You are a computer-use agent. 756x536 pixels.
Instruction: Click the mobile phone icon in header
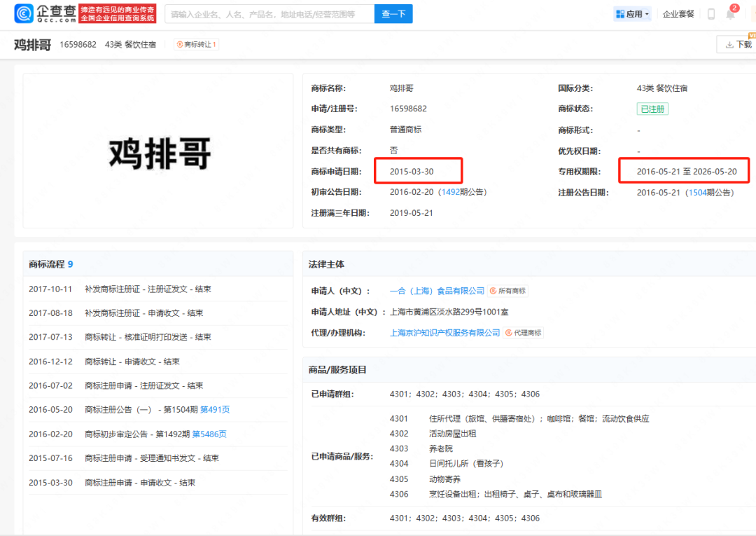(710, 14)
